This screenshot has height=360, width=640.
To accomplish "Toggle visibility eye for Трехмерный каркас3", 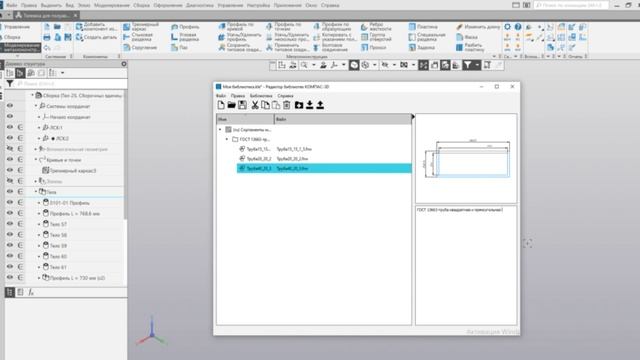I will point(10,170).
